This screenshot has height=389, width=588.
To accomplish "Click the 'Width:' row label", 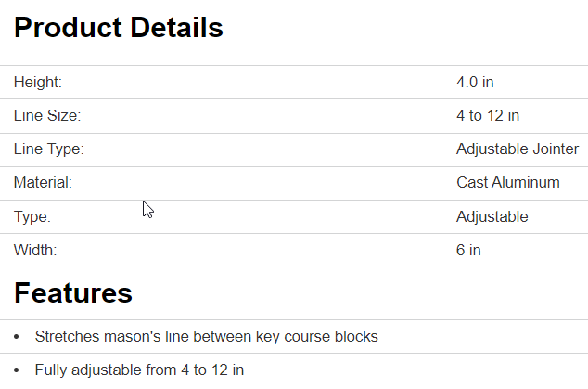I will coord(35,251).
